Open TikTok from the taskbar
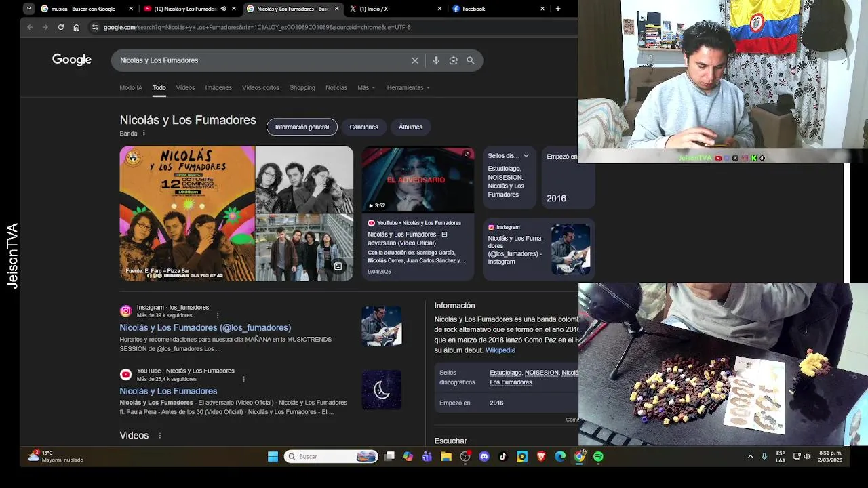This screenshot has width=868, height=488. coord(502,457)
